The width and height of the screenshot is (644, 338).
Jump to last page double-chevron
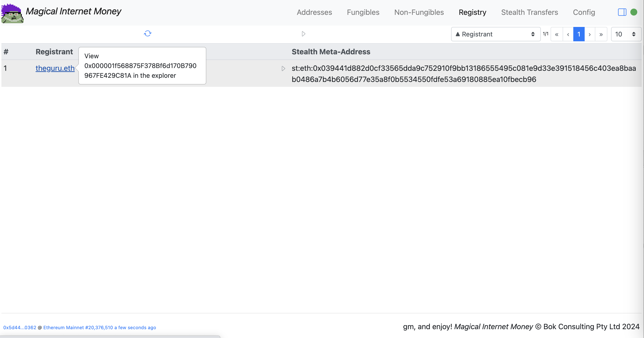click(601, 34)
